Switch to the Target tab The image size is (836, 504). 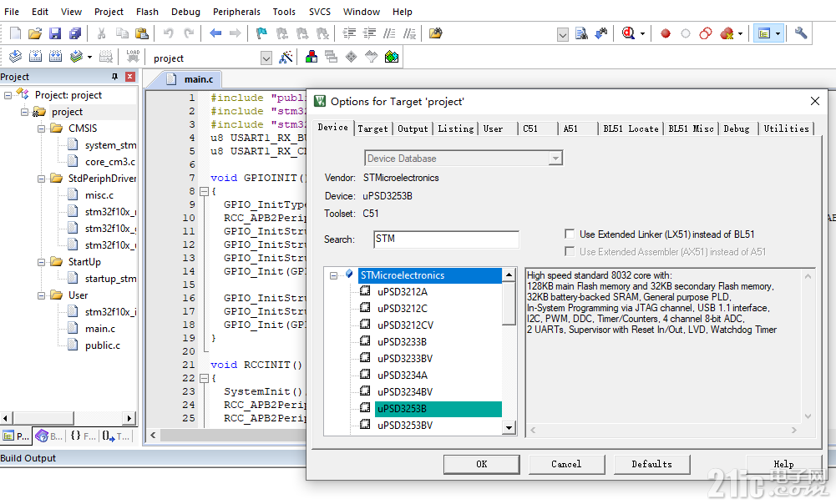[x=372, y=129]
